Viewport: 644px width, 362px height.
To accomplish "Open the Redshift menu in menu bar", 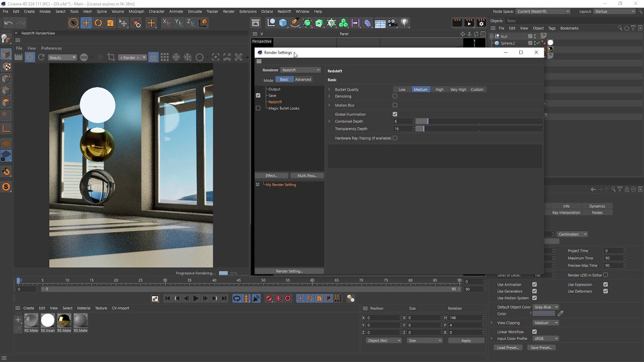I will pyautogui.click(x=284, y=11).
